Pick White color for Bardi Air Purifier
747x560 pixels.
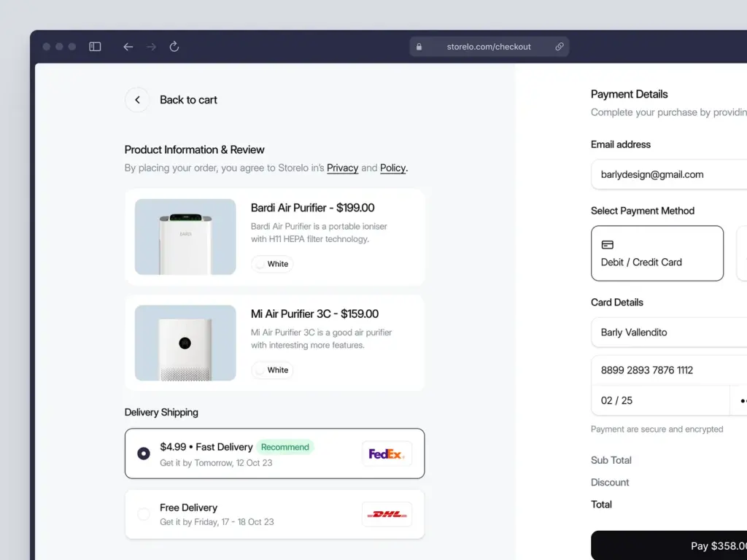coord(272,264)
